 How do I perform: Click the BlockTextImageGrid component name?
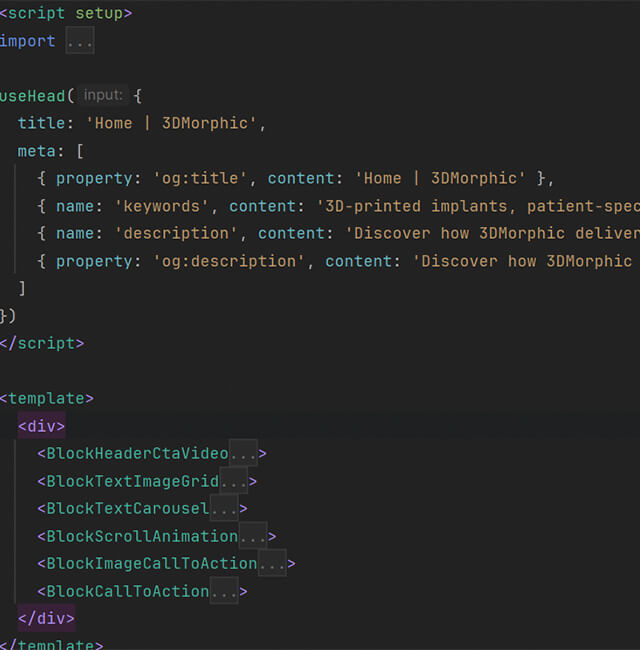[133, 481]
